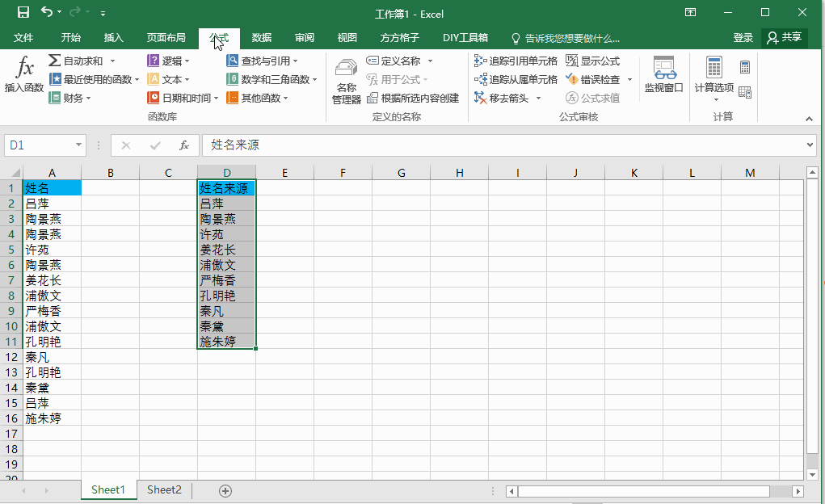The image size is (825, 504).
Task: Open 计算选项 calculation options
Action: [714, 79]
